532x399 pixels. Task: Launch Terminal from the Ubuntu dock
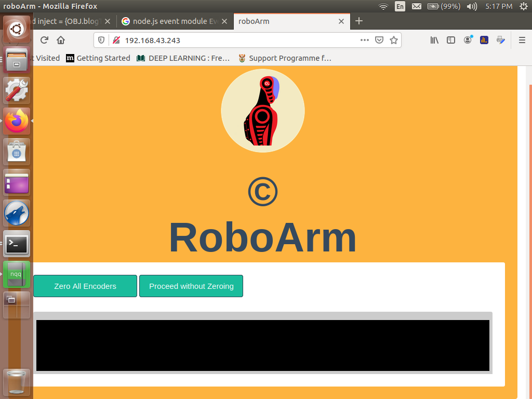click(17, 244)
